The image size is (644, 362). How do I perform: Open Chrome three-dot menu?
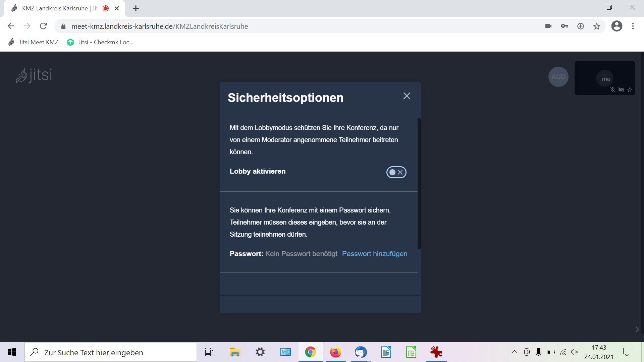(x=633, y=26)
